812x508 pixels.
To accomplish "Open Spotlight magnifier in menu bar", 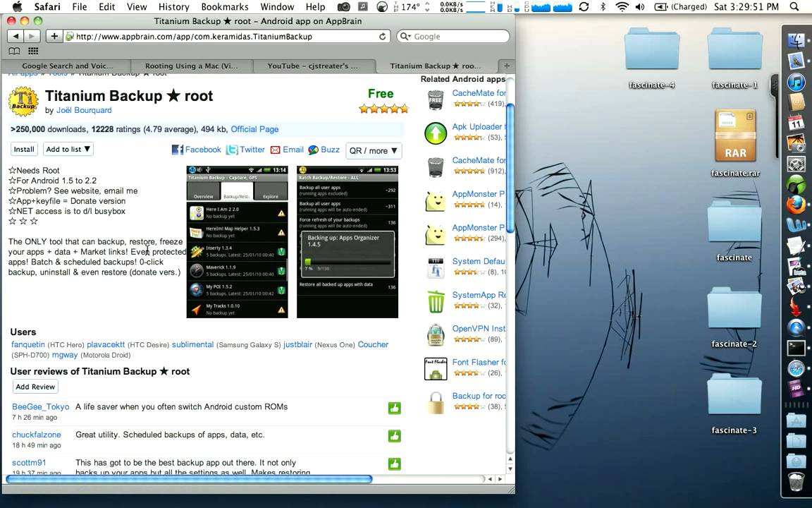I will point(794,7).
